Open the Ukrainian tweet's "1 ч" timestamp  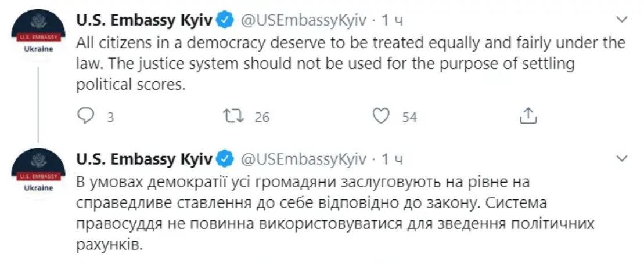(x=392, y=158)
